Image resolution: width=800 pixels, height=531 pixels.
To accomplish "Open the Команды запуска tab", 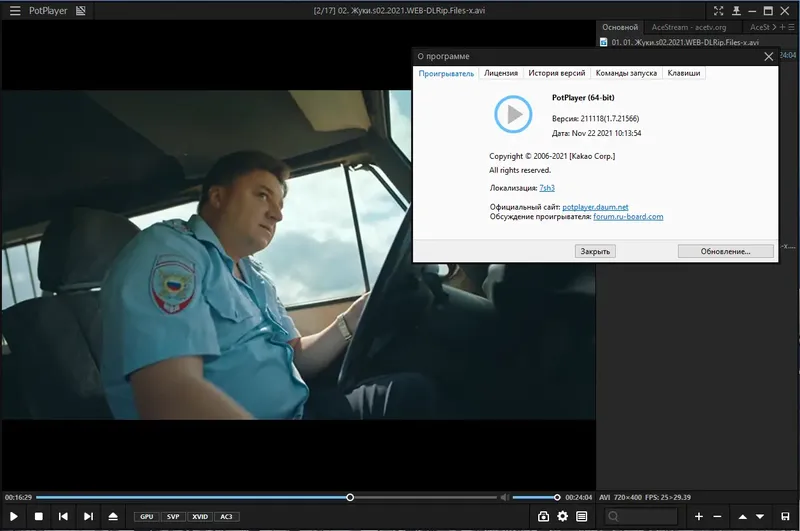I will [x=626, y=73].
